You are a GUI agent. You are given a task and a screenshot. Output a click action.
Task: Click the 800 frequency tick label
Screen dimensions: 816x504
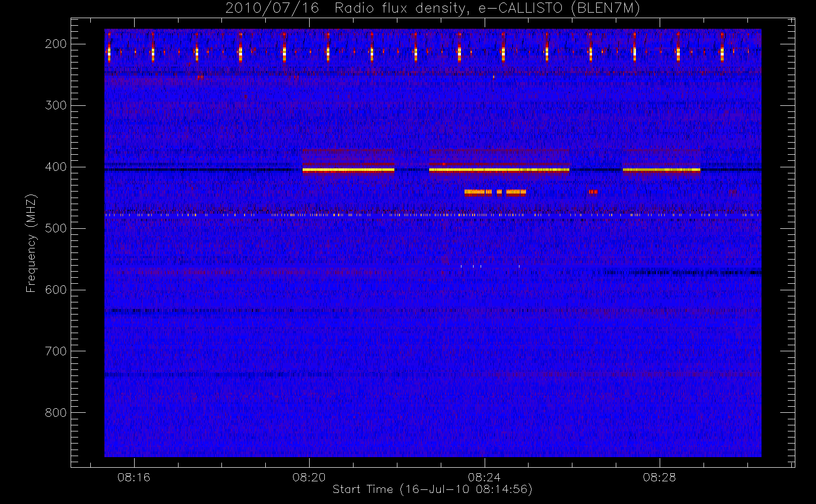point(56,413)
